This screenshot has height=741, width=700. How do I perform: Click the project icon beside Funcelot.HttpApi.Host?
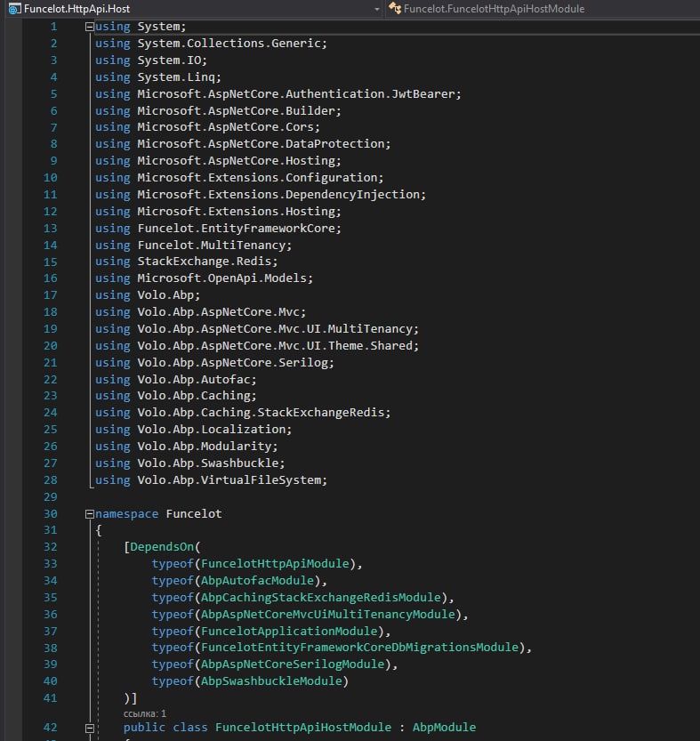pyautogui.click(x=14, y=9)
